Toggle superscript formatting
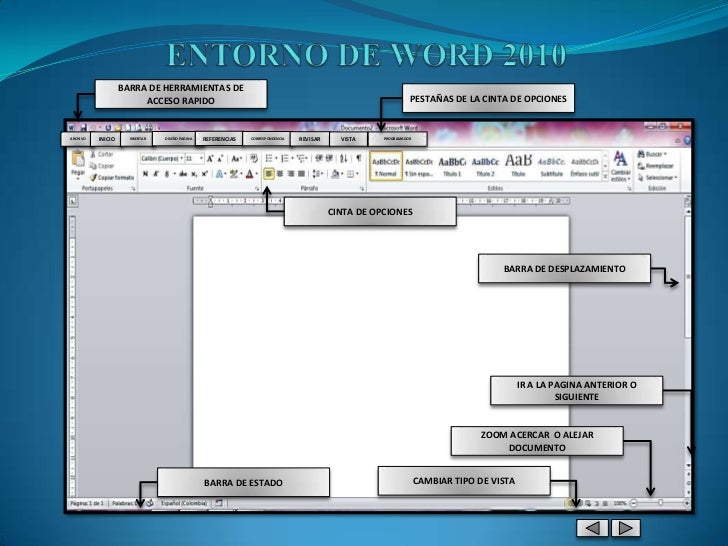The width and height of the screenshot is (728, 546). click(204, 174)
